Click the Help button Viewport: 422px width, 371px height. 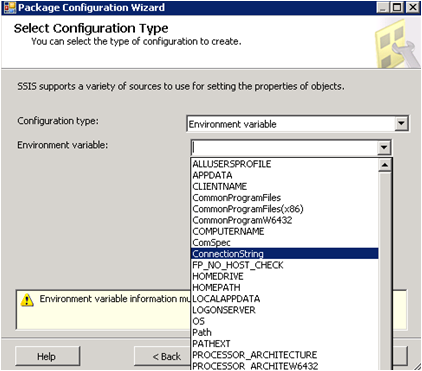(47, 356)
